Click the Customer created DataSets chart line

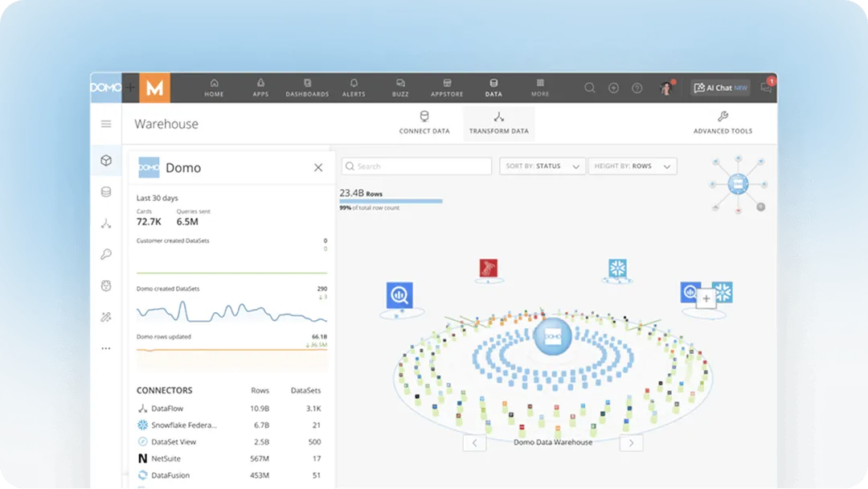pyautogui.click(x=231, y=273)
